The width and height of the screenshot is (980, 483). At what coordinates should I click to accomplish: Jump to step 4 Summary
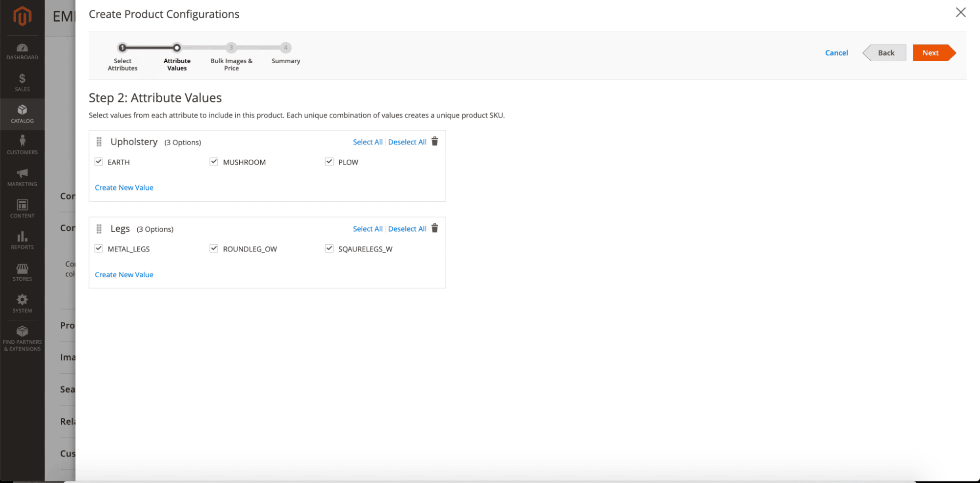click(286, 48)
